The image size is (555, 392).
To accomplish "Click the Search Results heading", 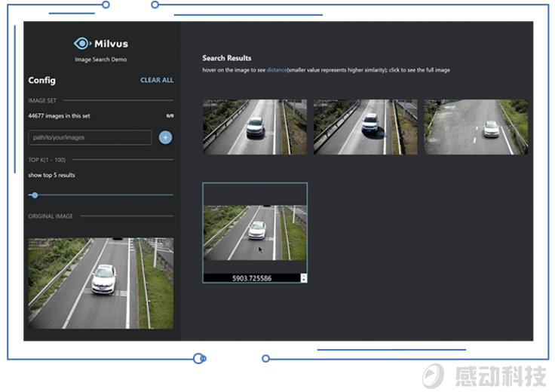I will click(x=227, y=58).
